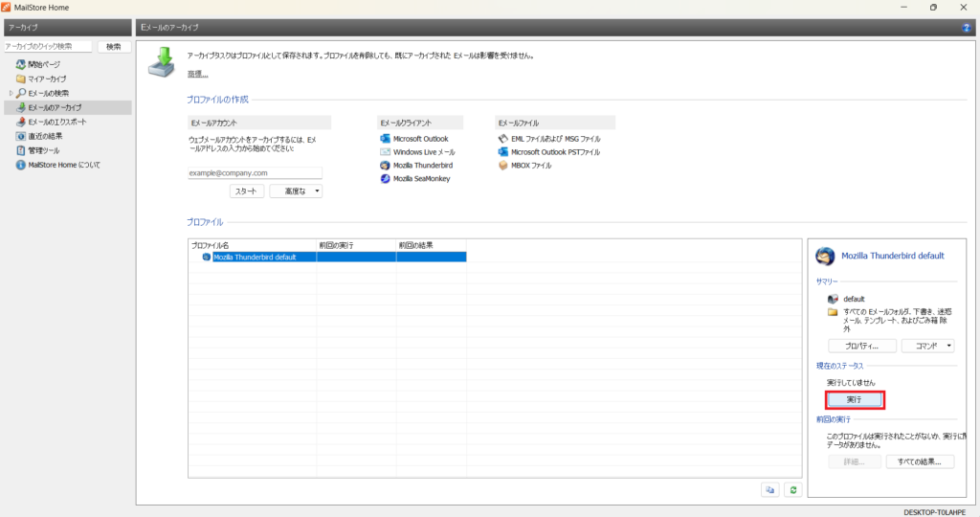The height and width of the screenshot is (517, 980).
Task: Click the example@company.com email field
Action: point(255,172)
